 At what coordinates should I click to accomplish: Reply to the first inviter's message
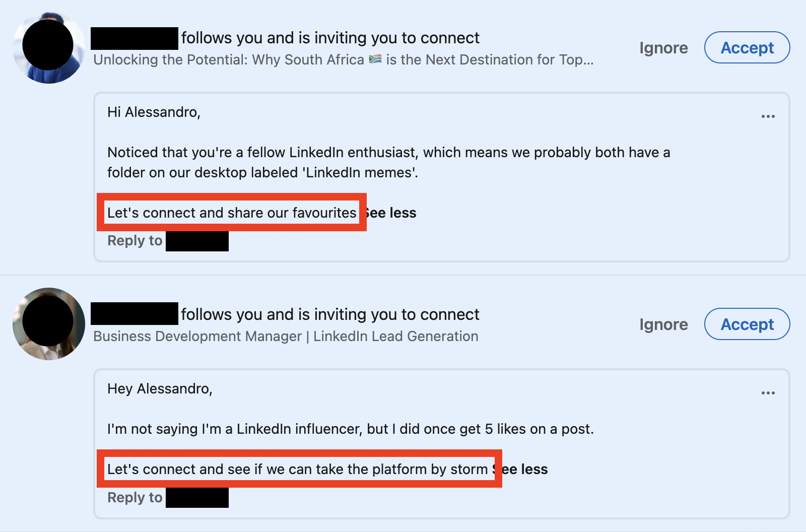click(168, 241)
